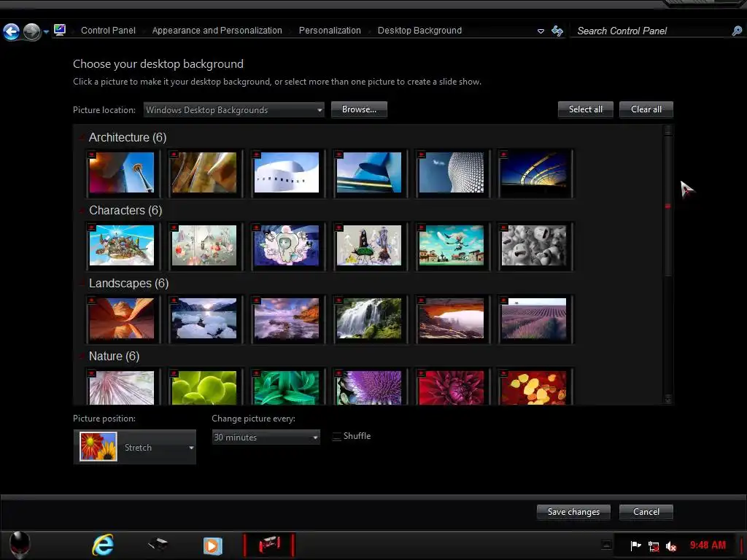This screenshot has width=747, height=560.
Task: Click the network status tray icon
Action: coord(654,547)
